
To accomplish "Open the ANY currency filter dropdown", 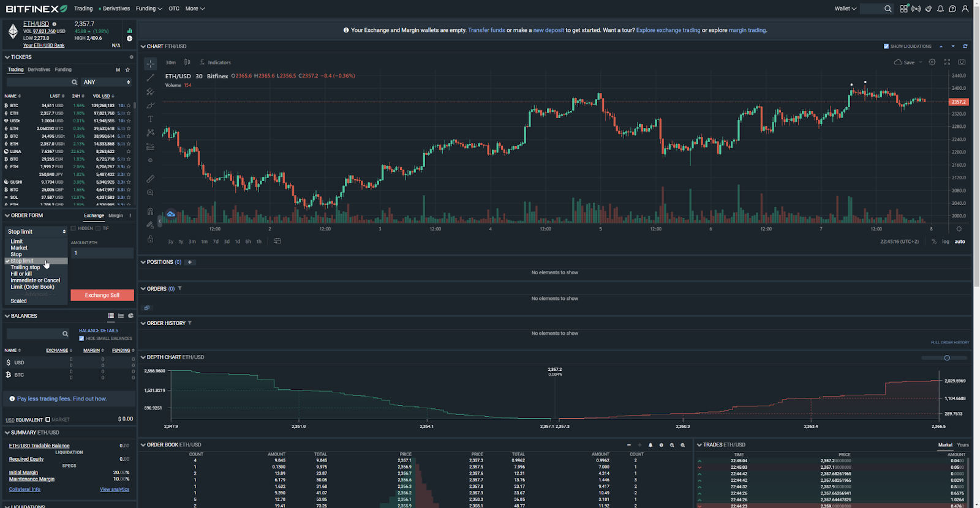I will pyautogui.click(x=107, y=82).
